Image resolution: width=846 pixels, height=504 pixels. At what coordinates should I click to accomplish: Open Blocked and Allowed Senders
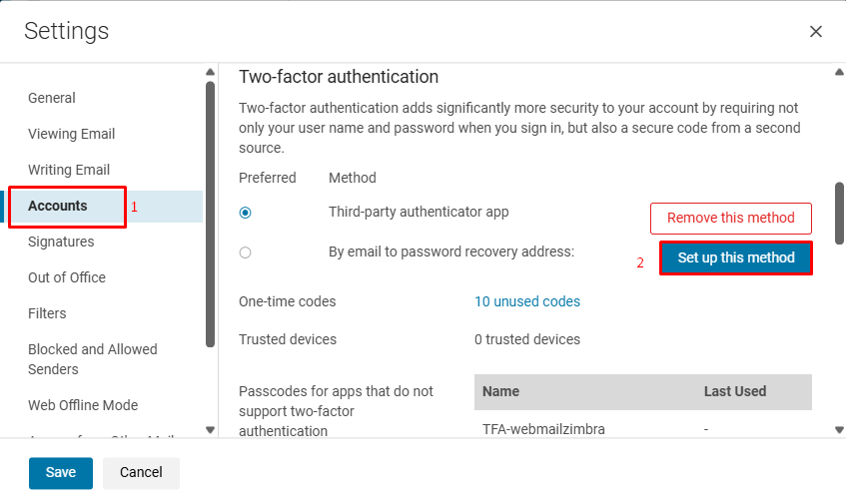tap(93, 359)
